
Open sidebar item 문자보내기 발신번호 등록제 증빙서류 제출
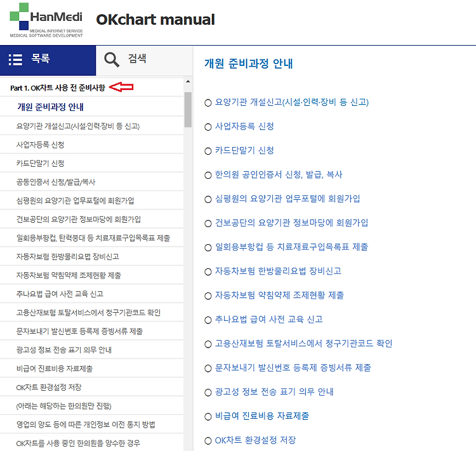click(x=79, y=331)
